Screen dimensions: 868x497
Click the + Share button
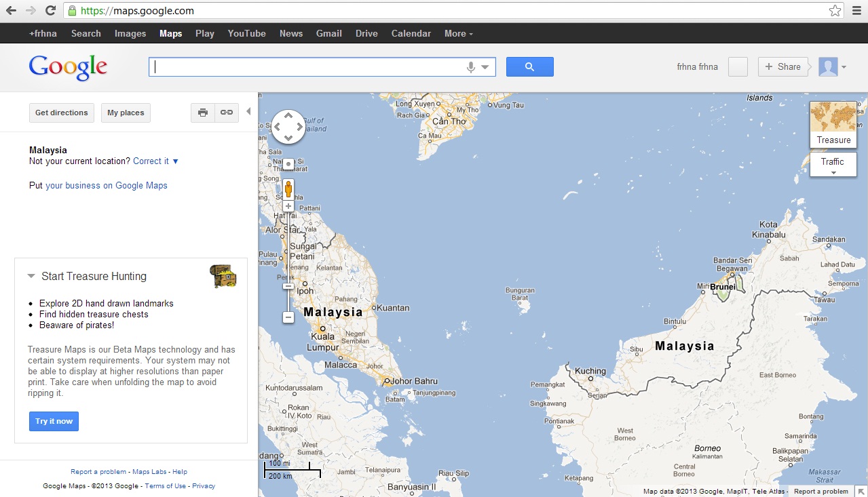pyautogui.click(x=783, y=66)
